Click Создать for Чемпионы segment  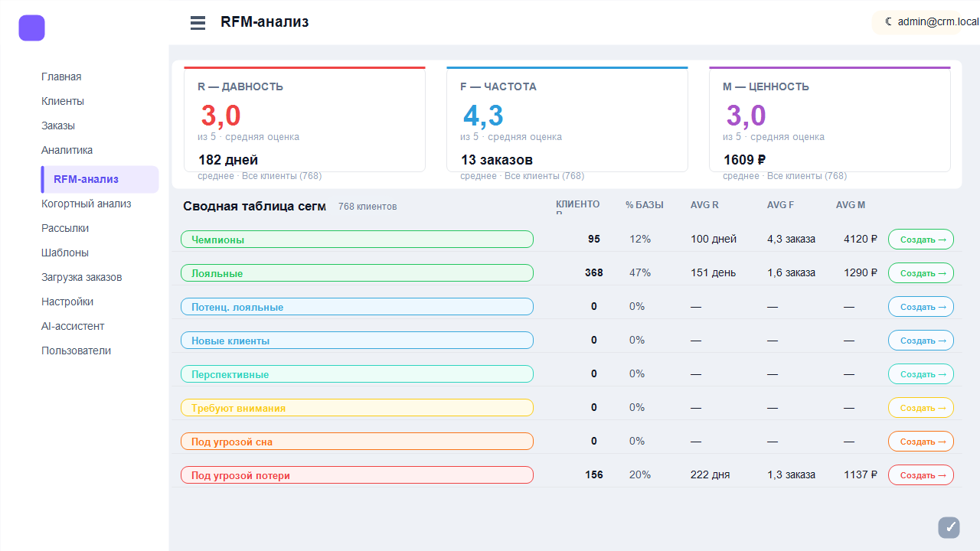[921, 240]
